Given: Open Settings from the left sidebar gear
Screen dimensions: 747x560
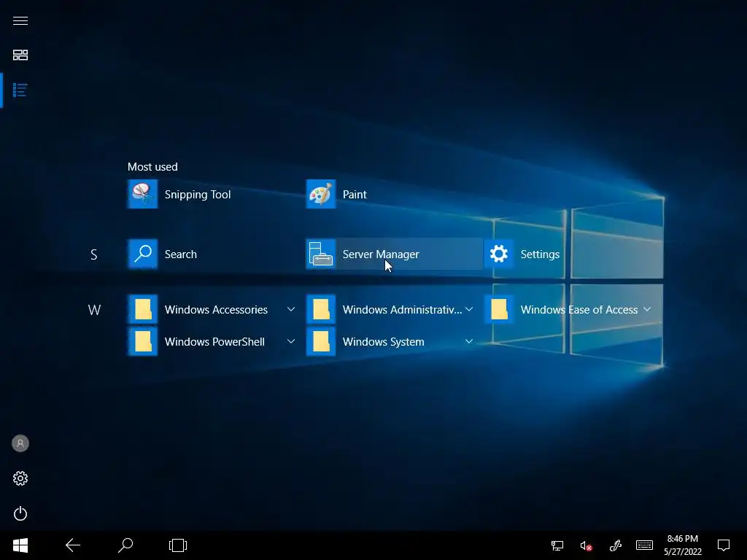Looking at the screenshot, I should pos(20,478).
